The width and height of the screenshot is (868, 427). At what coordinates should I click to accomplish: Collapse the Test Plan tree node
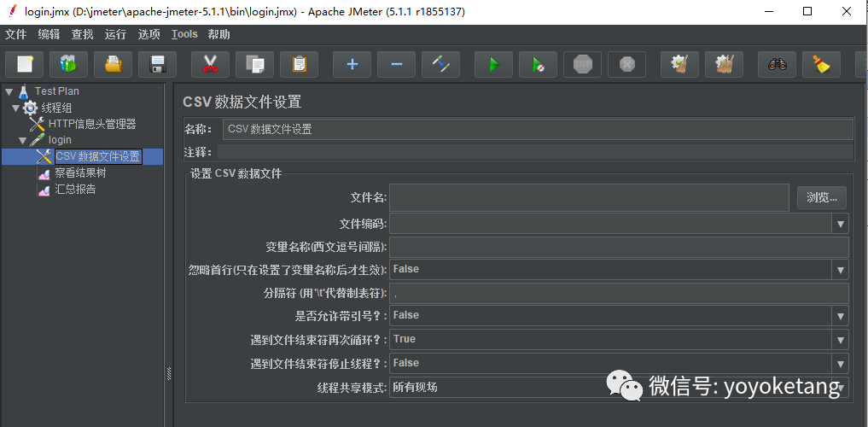(9, 91)
